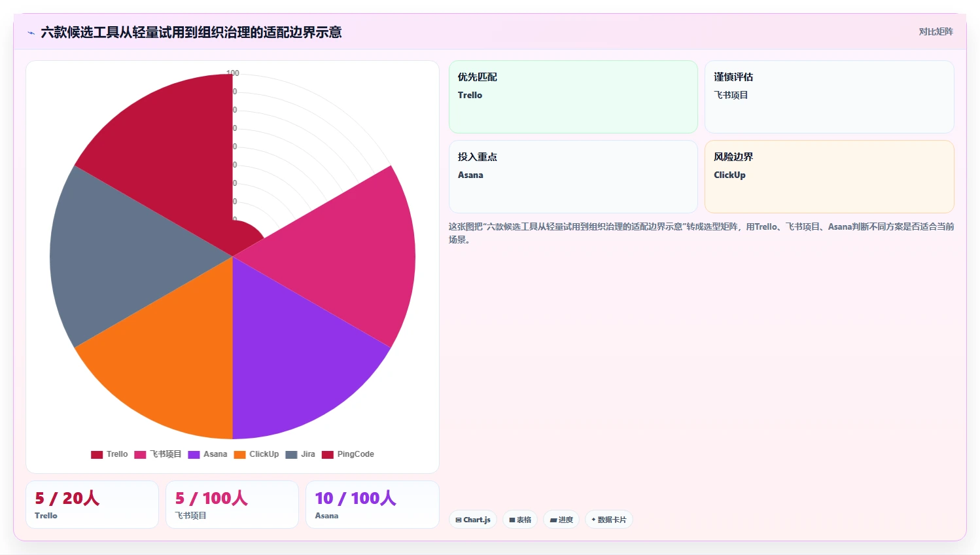Select the 10 / 100人 Asana stat card

372,505
